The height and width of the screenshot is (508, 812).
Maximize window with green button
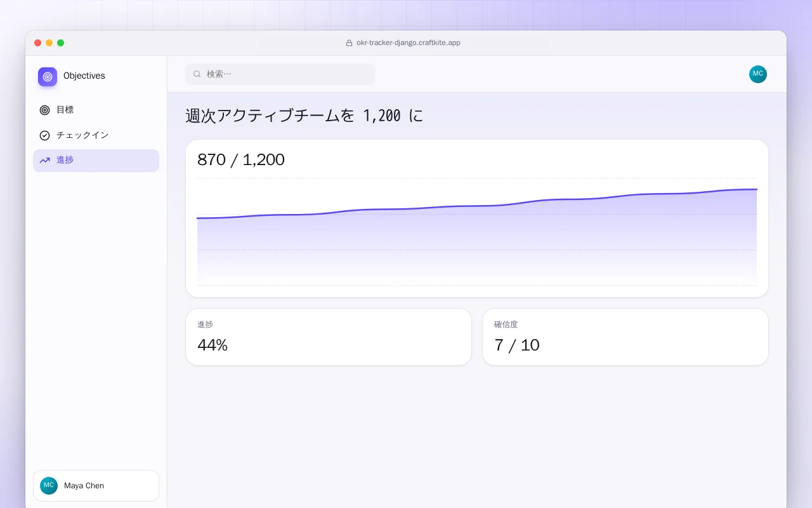click(x=61, y=43)
